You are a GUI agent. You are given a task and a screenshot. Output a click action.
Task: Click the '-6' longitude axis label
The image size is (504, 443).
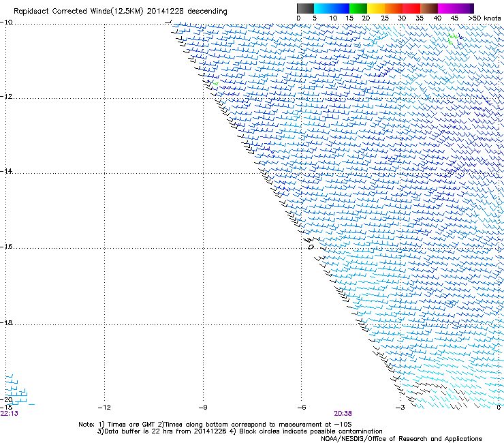pos(301,408)
